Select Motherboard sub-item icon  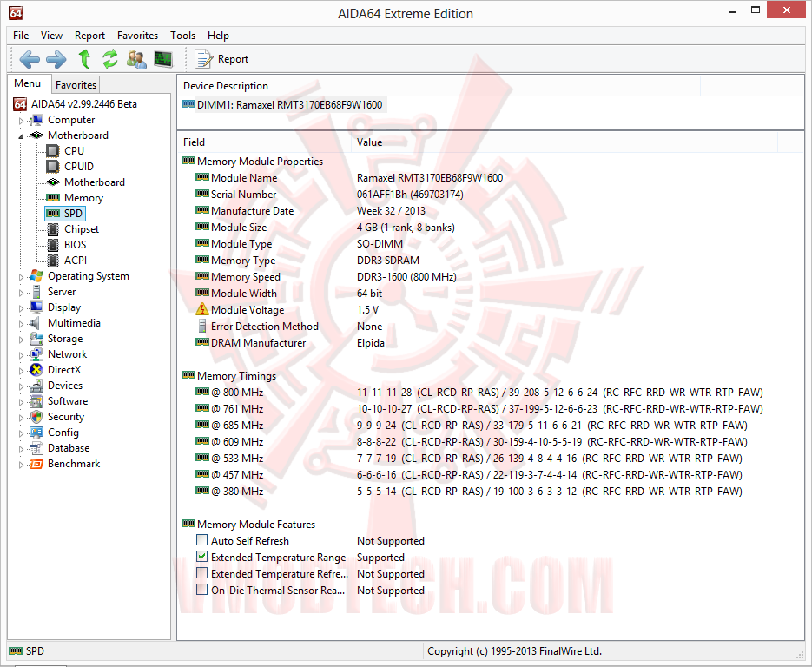53,182
